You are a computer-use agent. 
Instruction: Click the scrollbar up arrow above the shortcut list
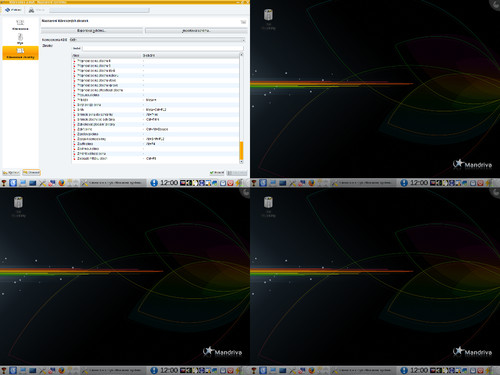(241, 55)
